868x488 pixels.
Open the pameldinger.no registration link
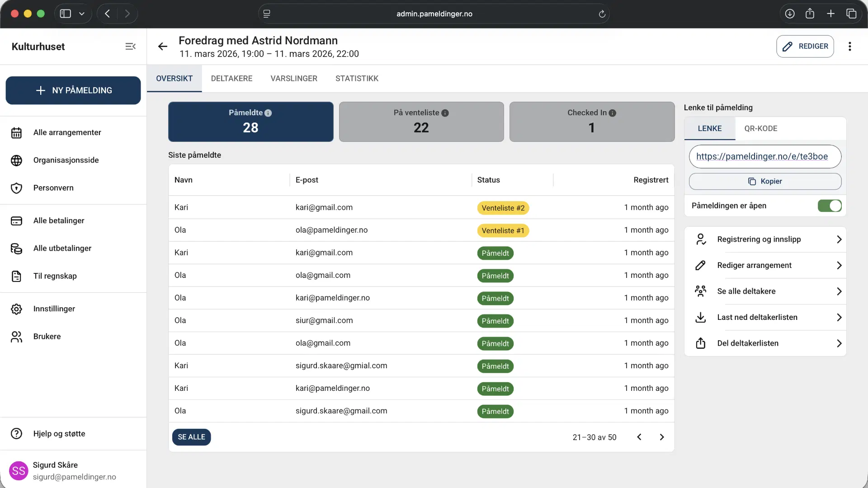click(x=763, y=156)
